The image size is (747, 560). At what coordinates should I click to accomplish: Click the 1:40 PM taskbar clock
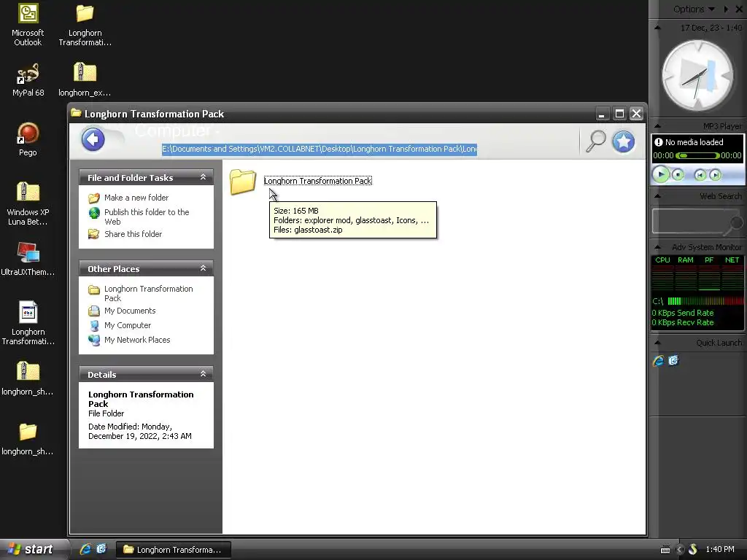click(x=720, y=549)
